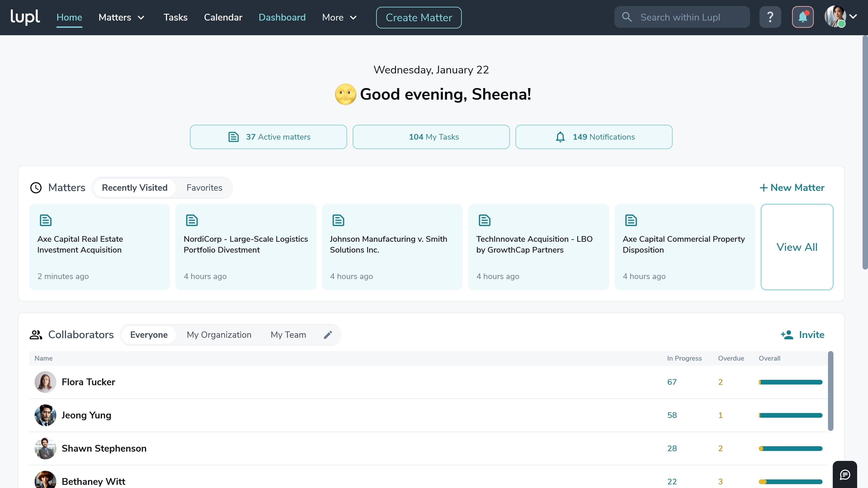Click the Overall column header
This screenshot has width=868, height=488.
(769, 358)
